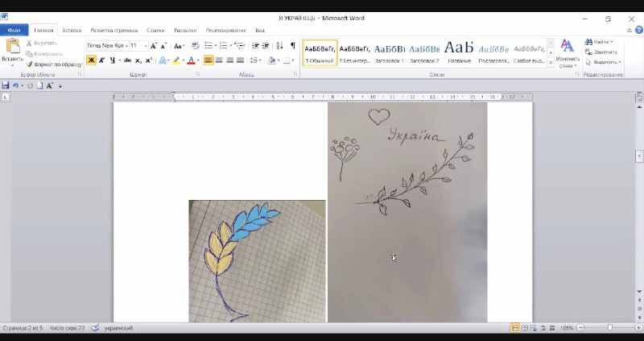The width and height of the screenshot is (644, 341).
Task: Center the paragraph text
Action: pos(219,60)
